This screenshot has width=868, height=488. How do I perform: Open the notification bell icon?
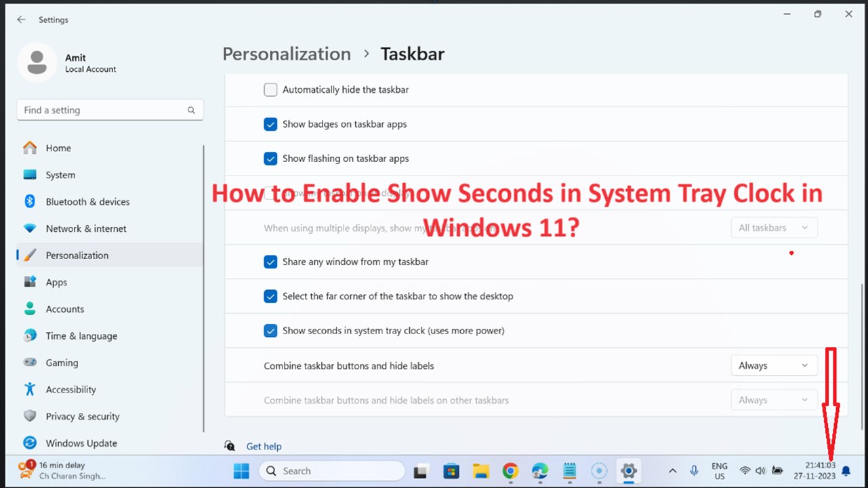[846, 470]
